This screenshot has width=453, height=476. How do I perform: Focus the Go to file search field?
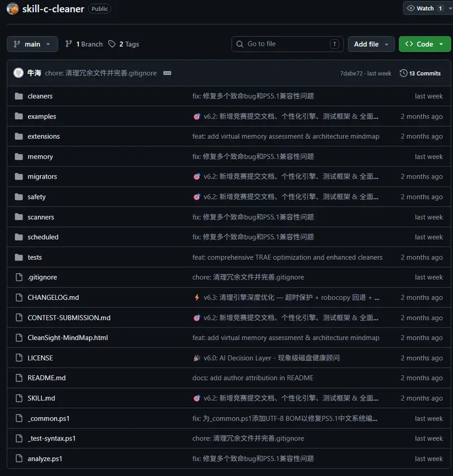coord(287,44)
